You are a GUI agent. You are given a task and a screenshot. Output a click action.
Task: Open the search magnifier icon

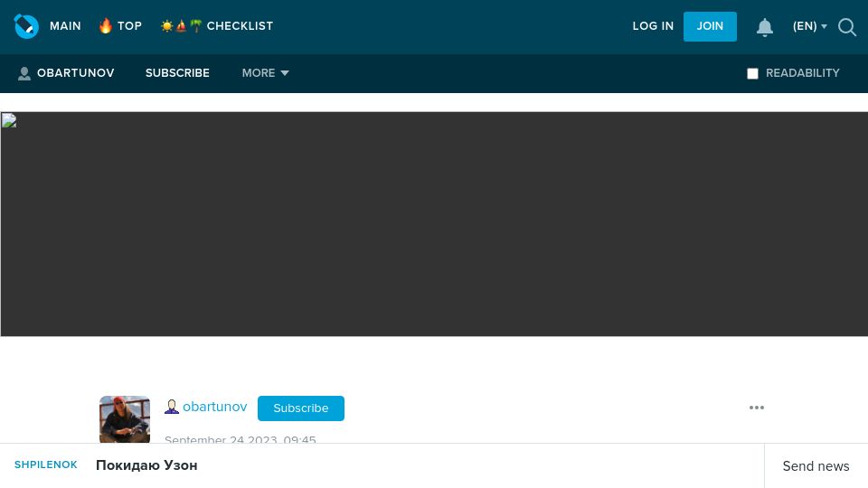pyautogui.click(x=847, y=26)
